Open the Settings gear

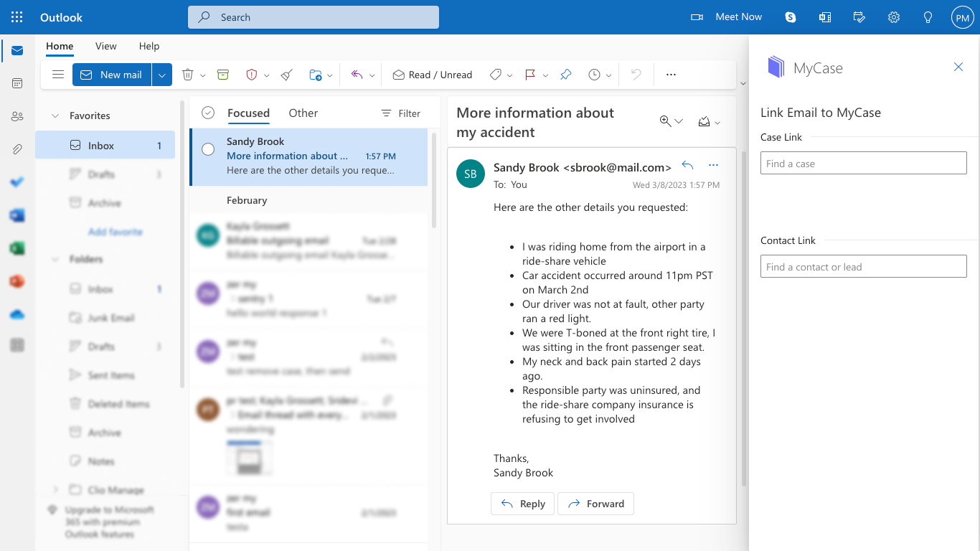click(x=894, y=17)
